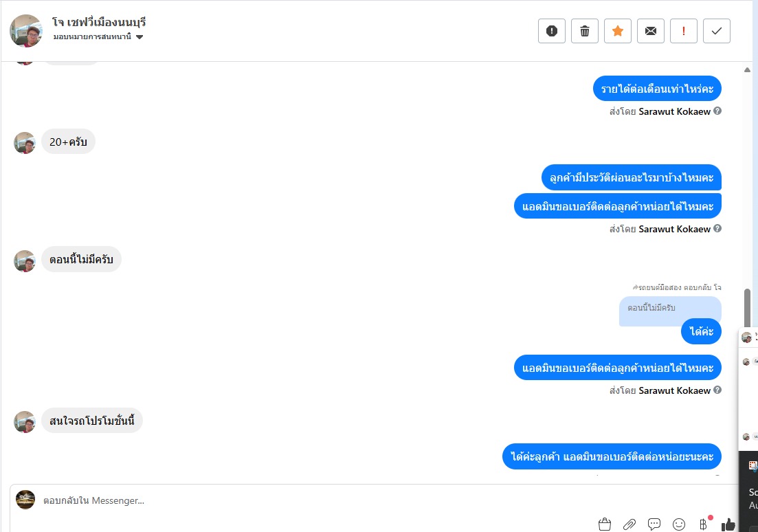The width and height of the screenshot is (758, 532).
Task: Open the emoji picker
Action: tap(679, 524)
